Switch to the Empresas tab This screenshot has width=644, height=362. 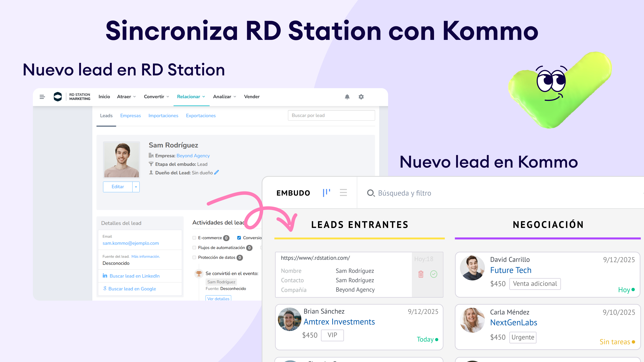click(x=130, y=116)
